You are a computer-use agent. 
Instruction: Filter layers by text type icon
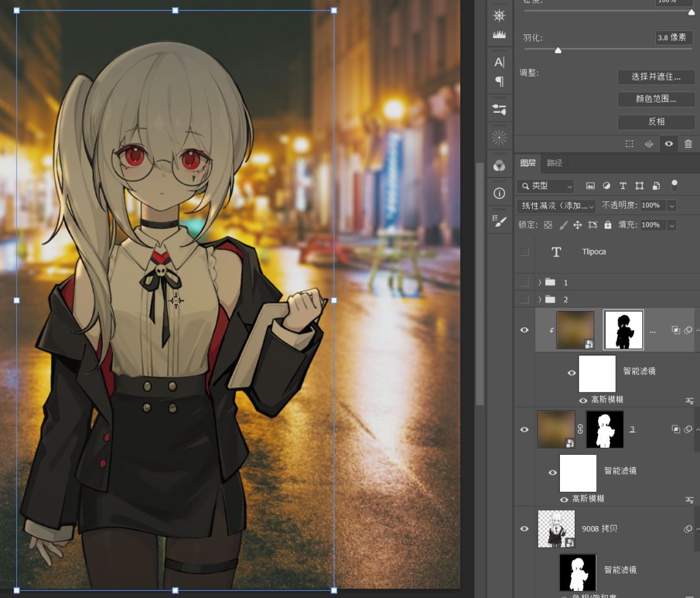click(x=623, y=186)
